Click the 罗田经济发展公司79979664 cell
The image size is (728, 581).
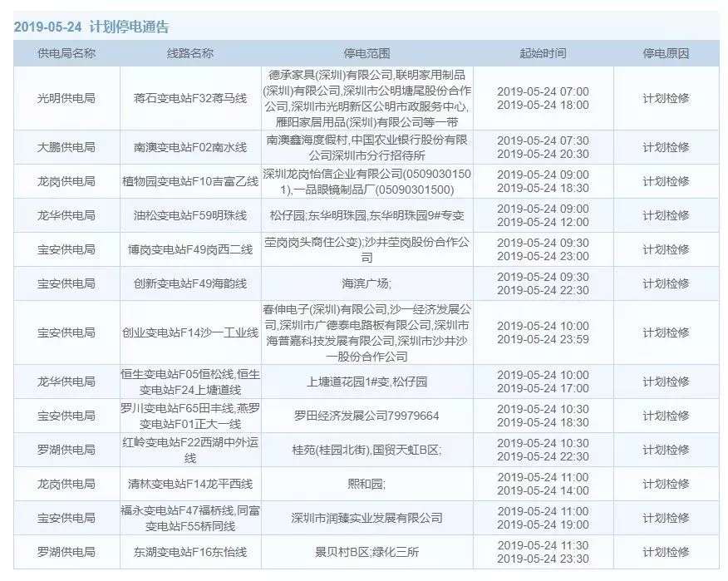pos(366,416)
